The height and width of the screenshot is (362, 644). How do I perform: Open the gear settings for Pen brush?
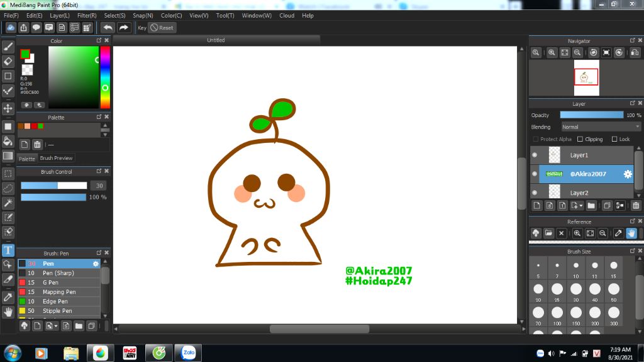coord(96,264)
